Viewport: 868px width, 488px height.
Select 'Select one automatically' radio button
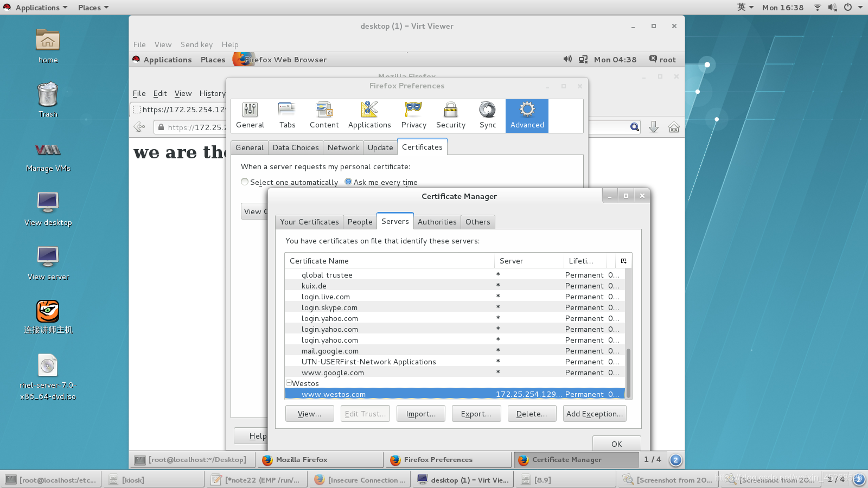pyautogui.click(x=245, y=182)
